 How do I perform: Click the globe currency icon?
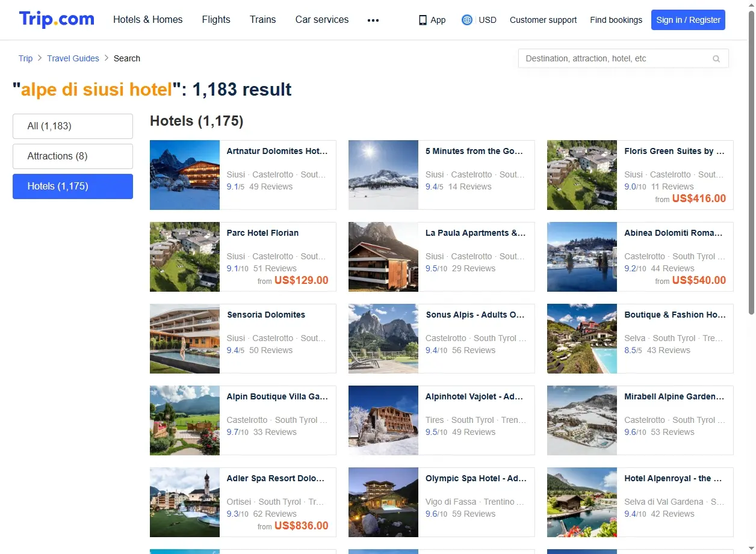466,20
